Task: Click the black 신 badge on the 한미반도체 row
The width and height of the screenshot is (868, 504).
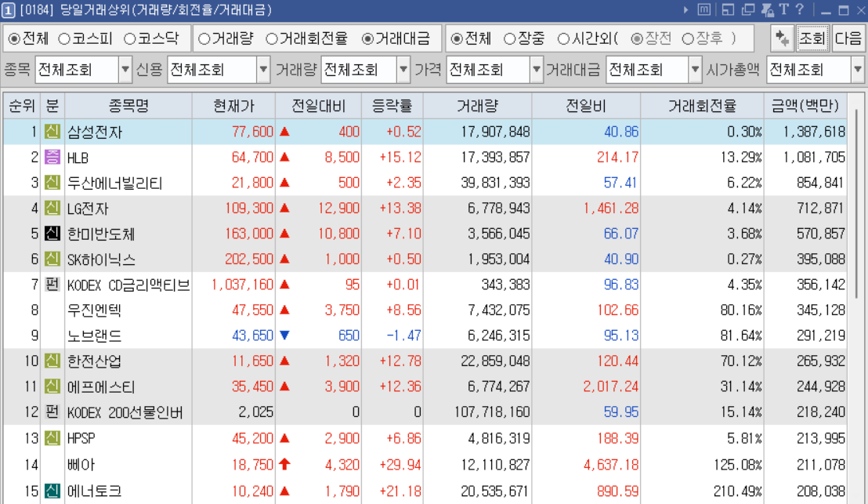Action: pyautogui.click(x=52, y=234)
